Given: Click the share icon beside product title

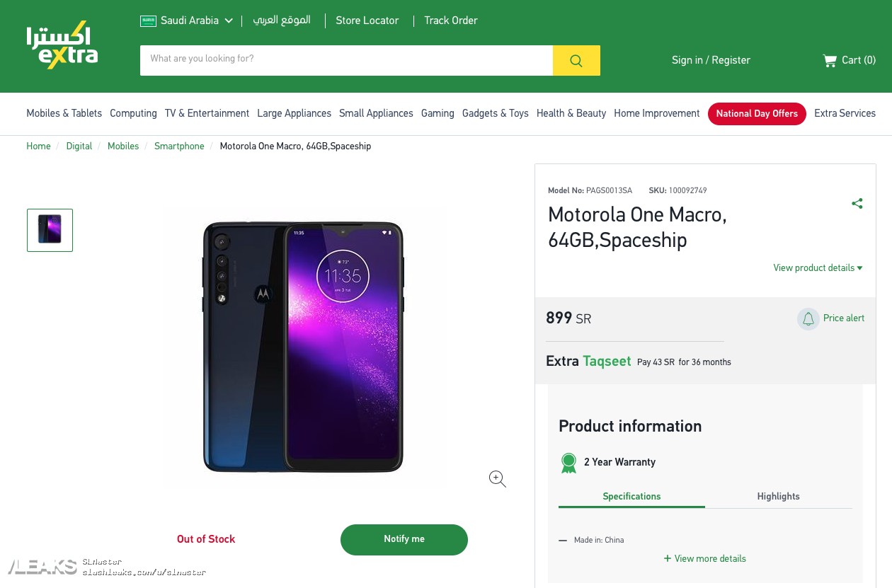Looking at the screenshot, I should coord(857,204).
